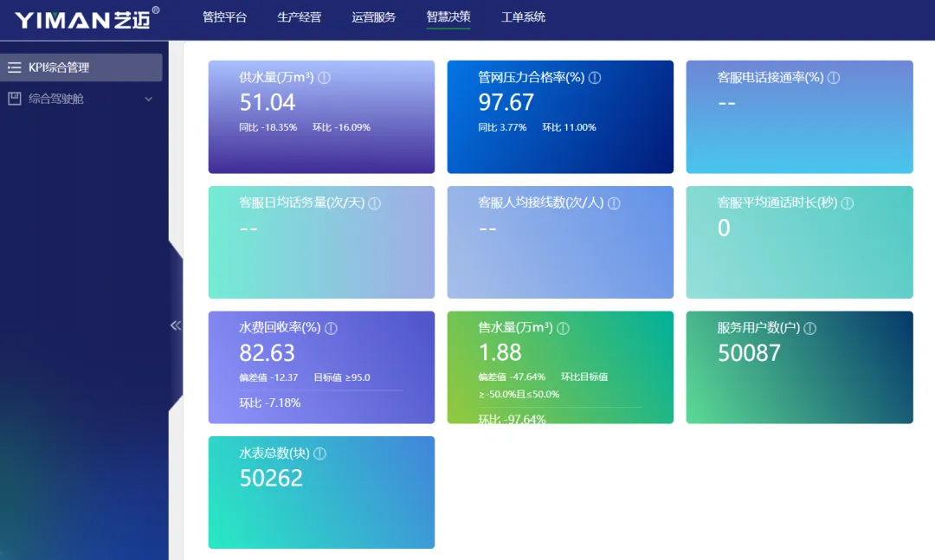Screen dimensions: 935x560
Task: Click info icon beside 水表总数(块)
Action: (x=319, y=454)
